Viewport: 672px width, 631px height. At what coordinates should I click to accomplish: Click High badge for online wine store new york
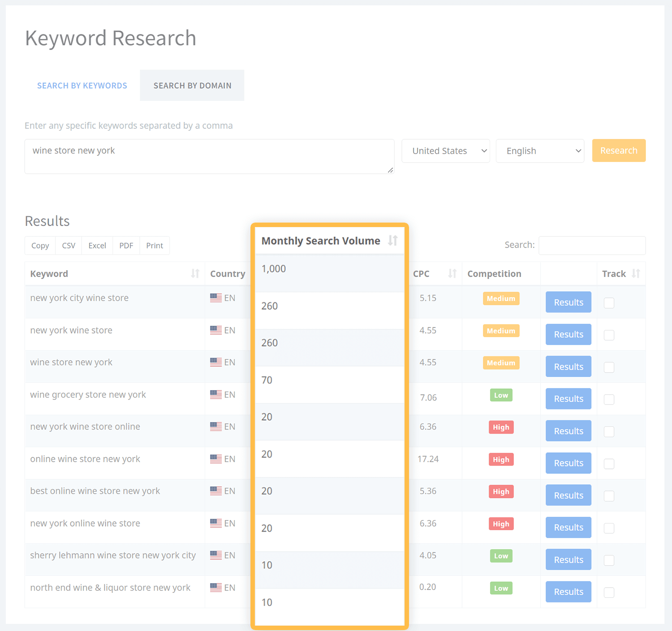pyautogui.click(x=501, y=459)
